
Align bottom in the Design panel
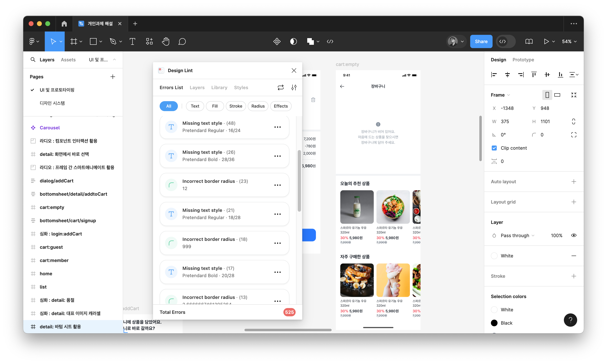[560, 75]
